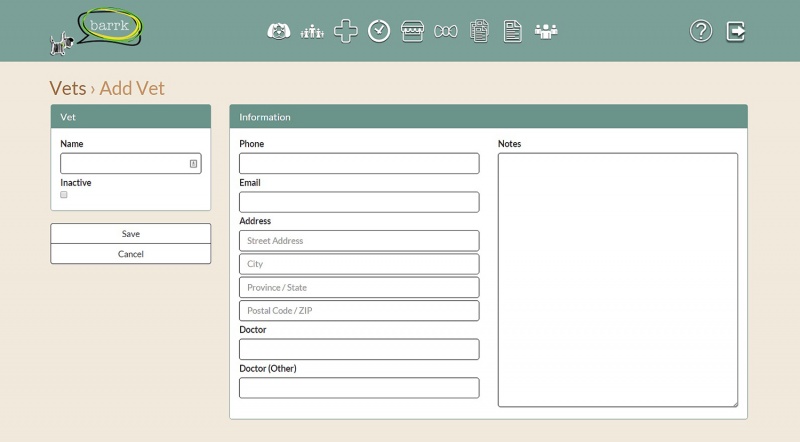Click inside the Notes text area
This screenshot has width=800, height=442.
pos(618,280)
